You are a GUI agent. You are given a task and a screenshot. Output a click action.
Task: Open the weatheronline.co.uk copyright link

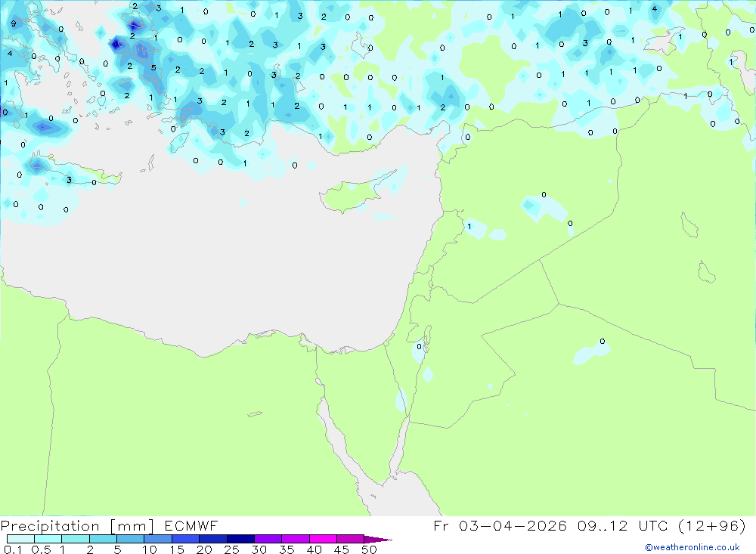[x=692, y=547]
